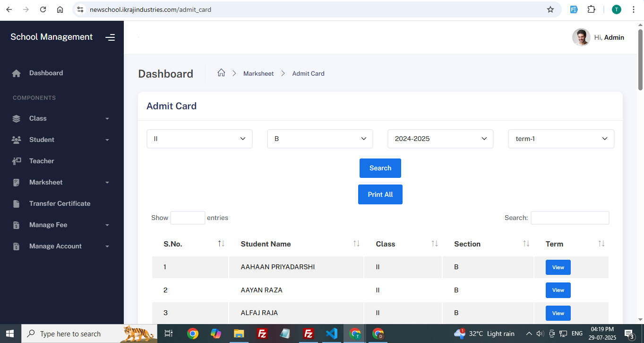The height and width of the screenshot is (343, 644).
Task: Click the Admin profile avatar
Action: pos(581,37)
